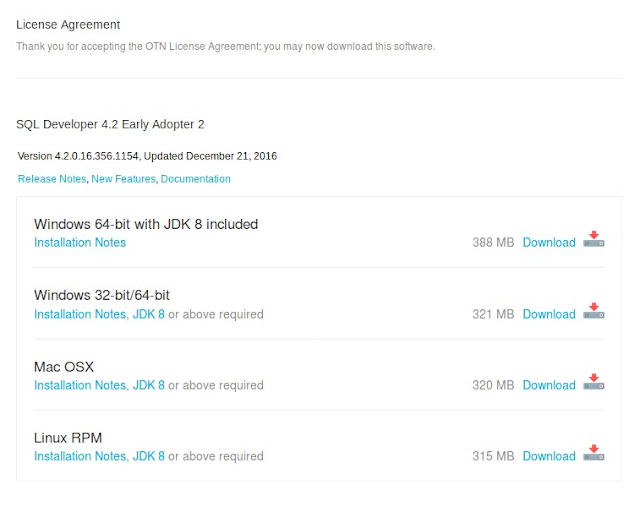The image size is (640, 512).
Task: Click the License Agreement heading
Action: [68, 24]
